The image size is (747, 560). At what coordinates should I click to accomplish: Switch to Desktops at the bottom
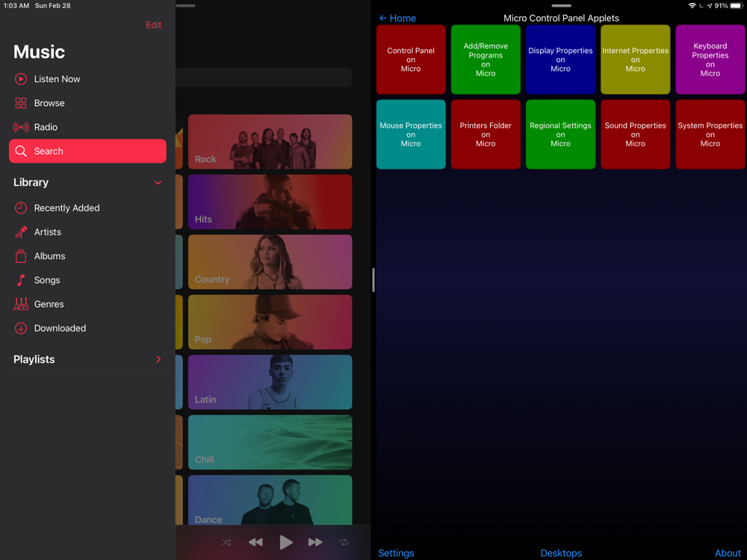click(x=561, y=553)
